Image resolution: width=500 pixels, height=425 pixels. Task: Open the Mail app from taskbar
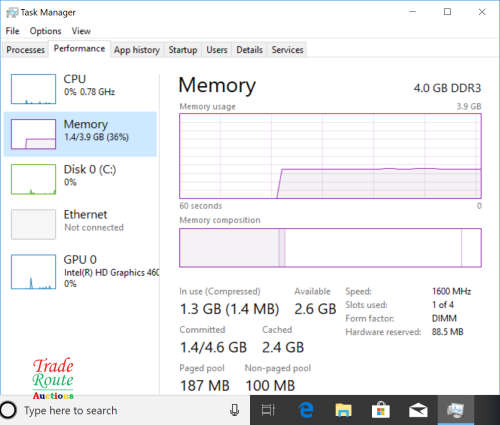[x=418, y=410]
